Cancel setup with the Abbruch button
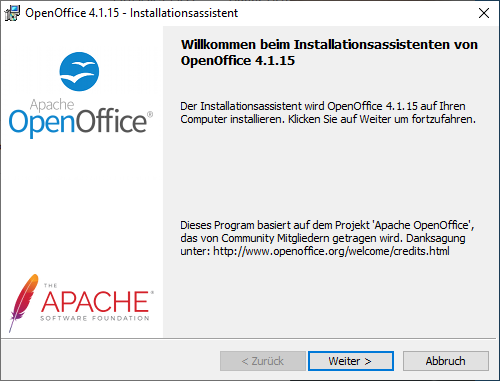 coord(446,361)
